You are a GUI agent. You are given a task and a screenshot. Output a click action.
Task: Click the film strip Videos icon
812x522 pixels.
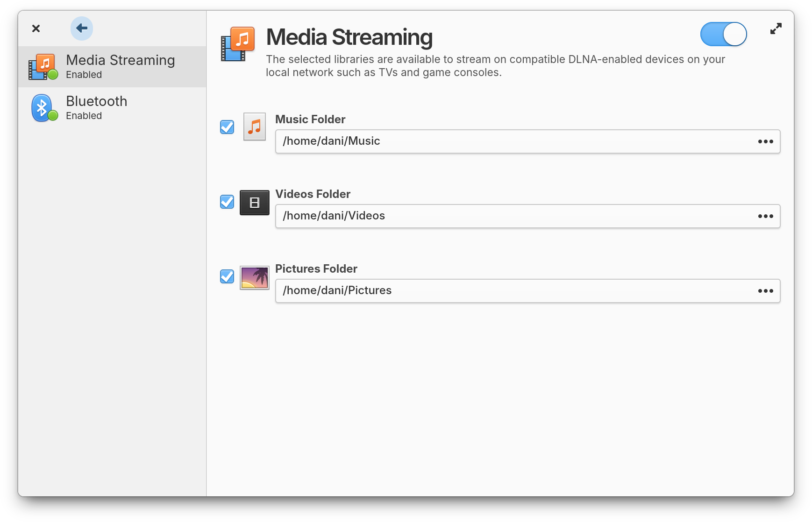click(255, 203)
